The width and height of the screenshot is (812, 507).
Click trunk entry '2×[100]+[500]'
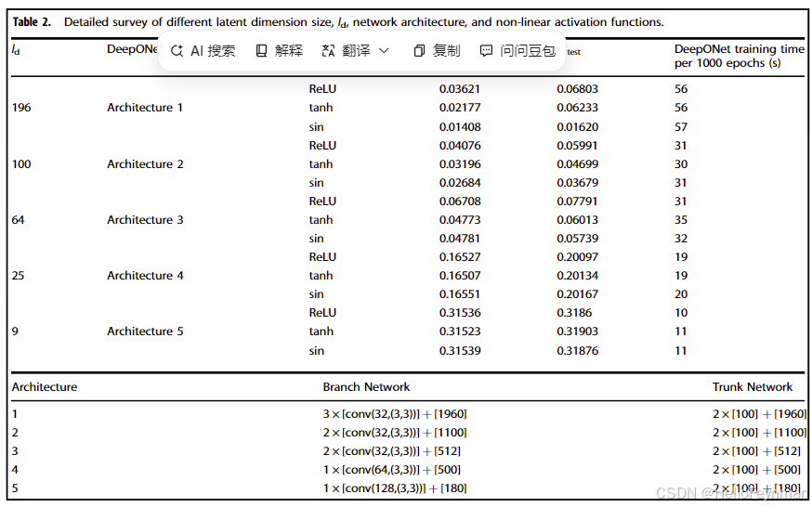[756, 470]
